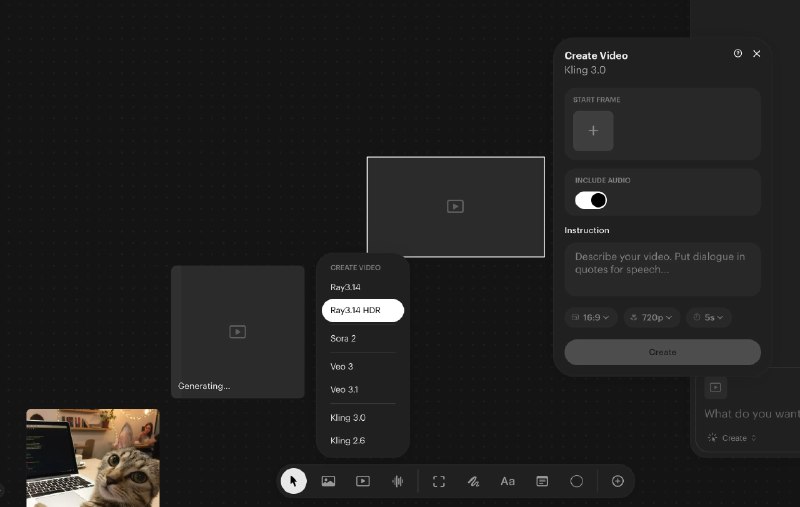The height and width of the screenshot is (507, 800).
Task: Select the frame tool icon
Action: [438, 481]
